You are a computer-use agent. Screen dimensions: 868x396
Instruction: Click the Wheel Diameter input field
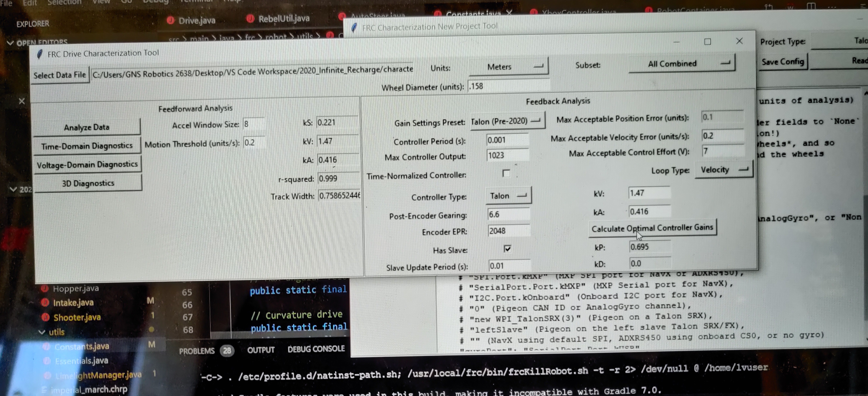[x=508, y=86]
